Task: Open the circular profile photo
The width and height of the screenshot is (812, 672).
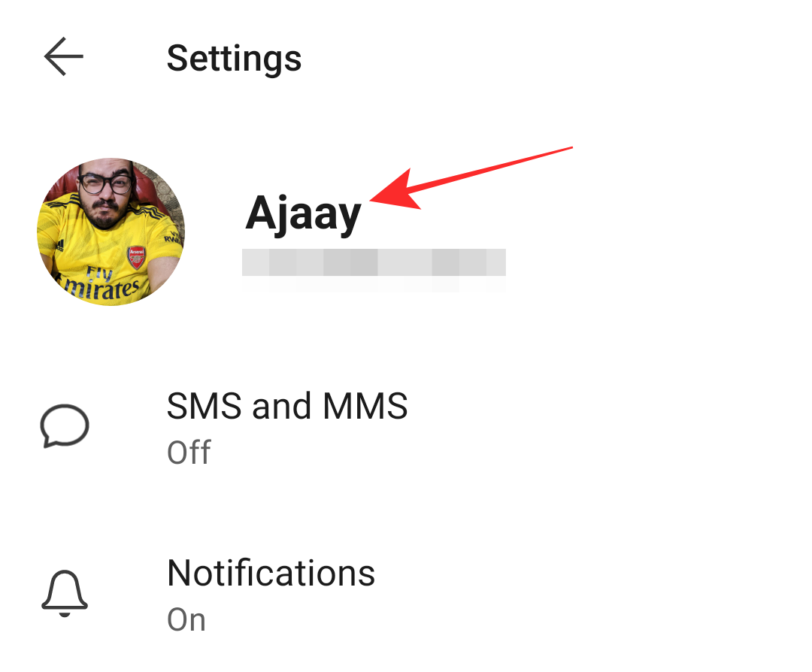Action: [111, 232]
